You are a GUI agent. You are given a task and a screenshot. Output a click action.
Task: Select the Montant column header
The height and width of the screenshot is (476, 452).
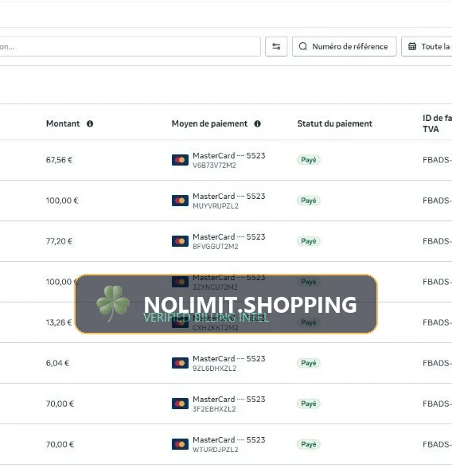(x=63, y=124)
